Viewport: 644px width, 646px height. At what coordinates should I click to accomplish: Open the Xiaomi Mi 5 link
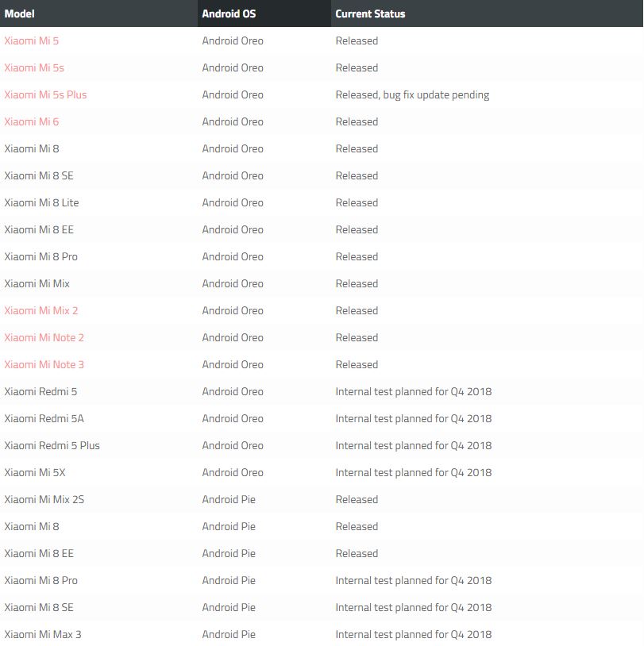pyautogui.click(x=31, y=40)
